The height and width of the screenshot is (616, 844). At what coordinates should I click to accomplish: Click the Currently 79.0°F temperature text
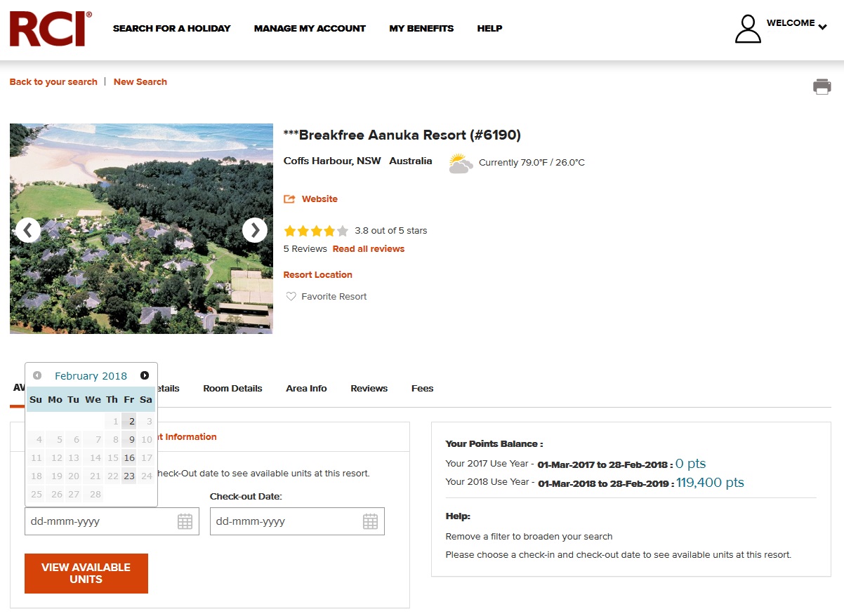tap(532, 163)
